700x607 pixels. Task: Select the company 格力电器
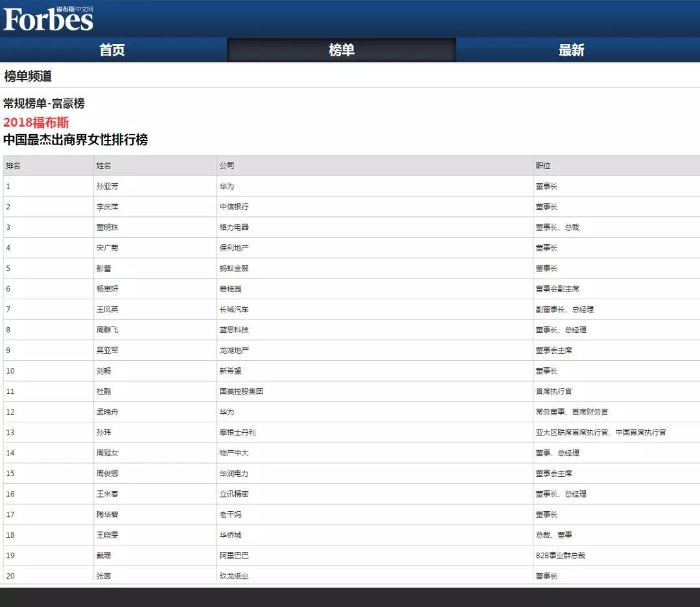click(x=234, y=227)
